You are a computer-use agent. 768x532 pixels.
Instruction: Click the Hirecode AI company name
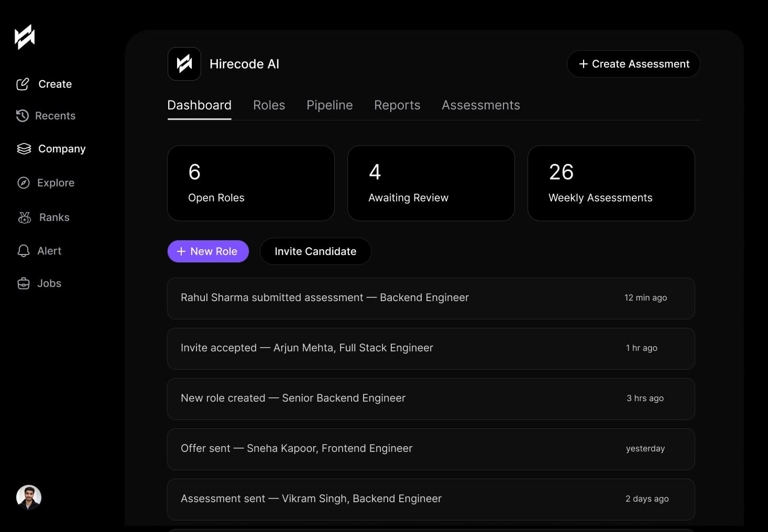pyautogui.click(x=244, y=64)
